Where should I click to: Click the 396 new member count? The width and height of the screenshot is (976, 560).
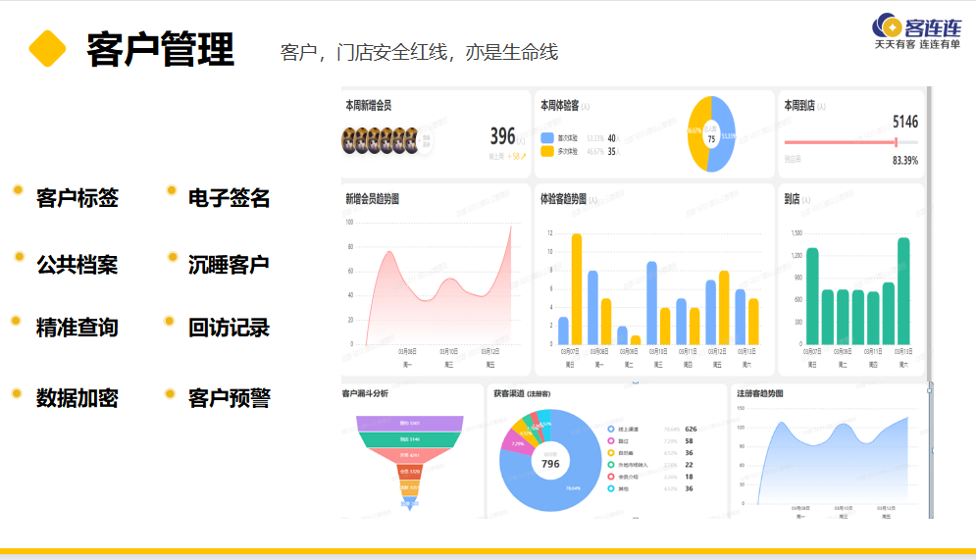point(503,135)
